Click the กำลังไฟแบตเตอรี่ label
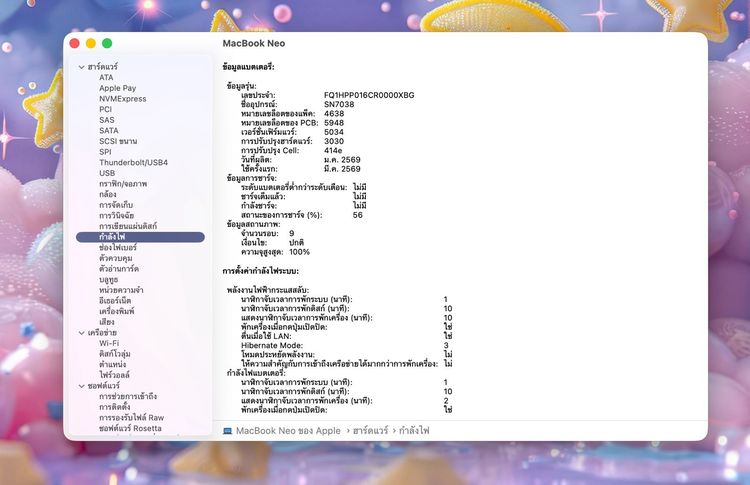Screen dimensions: 750x485 [256, 373]
